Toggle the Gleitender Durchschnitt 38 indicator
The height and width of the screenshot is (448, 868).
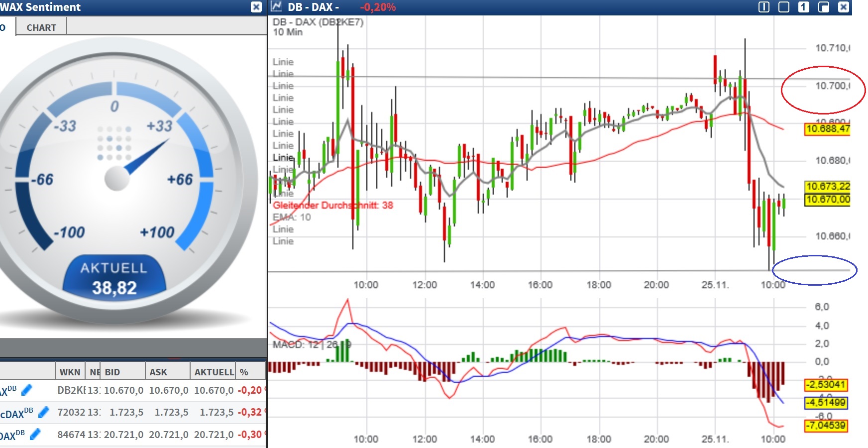[x=332, y=205]
